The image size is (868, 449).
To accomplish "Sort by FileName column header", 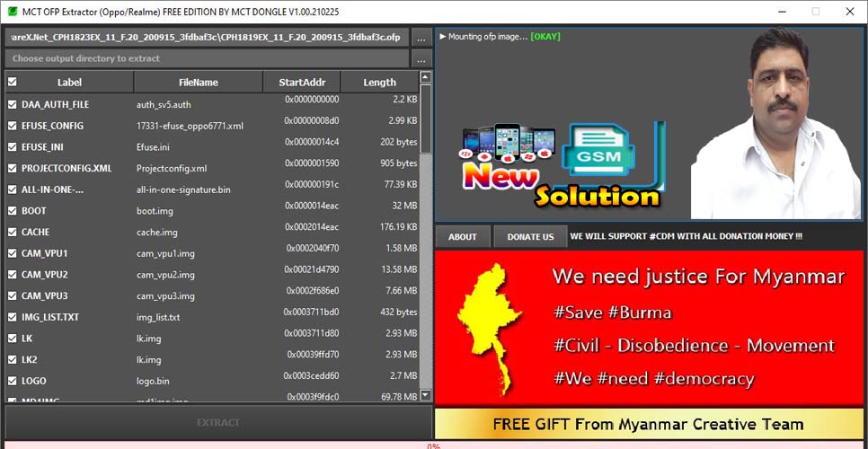I will 199,82.
